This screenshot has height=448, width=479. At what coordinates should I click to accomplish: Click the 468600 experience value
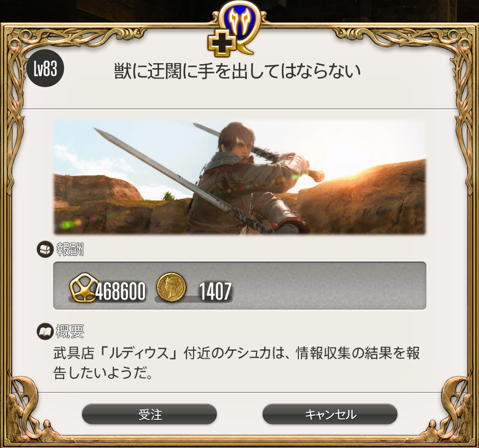tap(120, 292)
